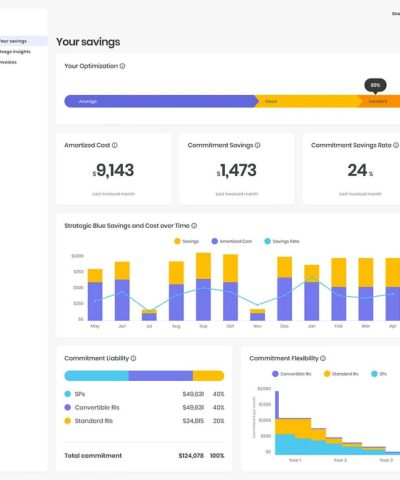Click the 24% Commitment Savings Rate value

tap(360, 170)
